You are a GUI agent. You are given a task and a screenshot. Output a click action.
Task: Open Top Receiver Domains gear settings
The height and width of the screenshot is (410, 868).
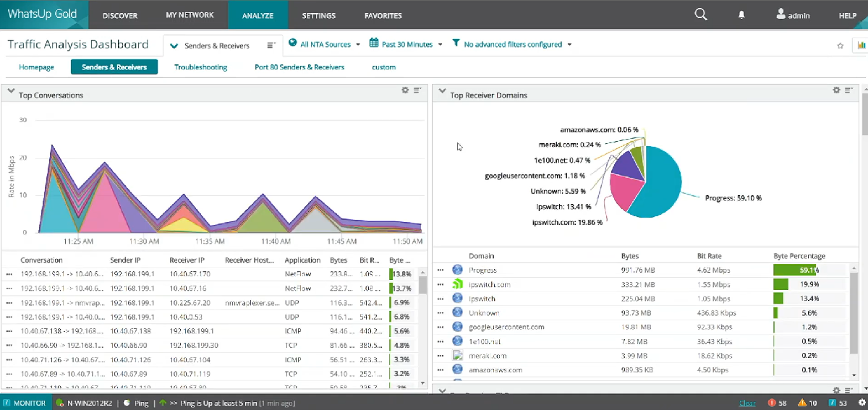[837, 90]
